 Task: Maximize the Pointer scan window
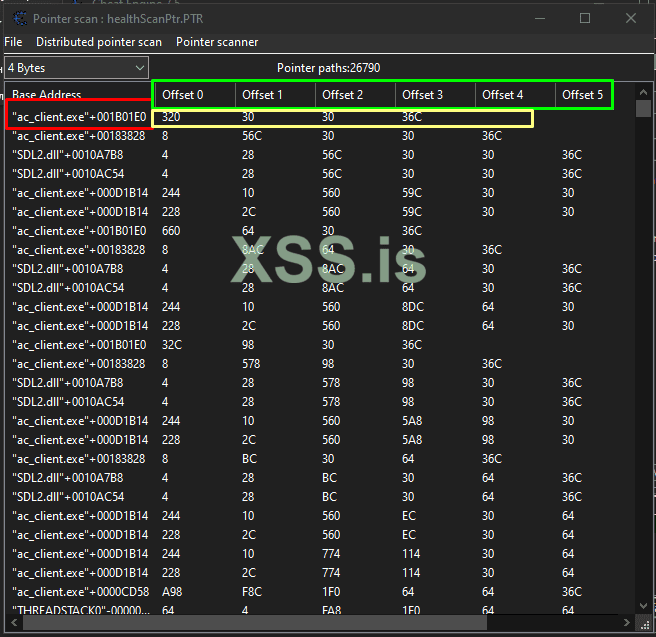pos(585,18)
